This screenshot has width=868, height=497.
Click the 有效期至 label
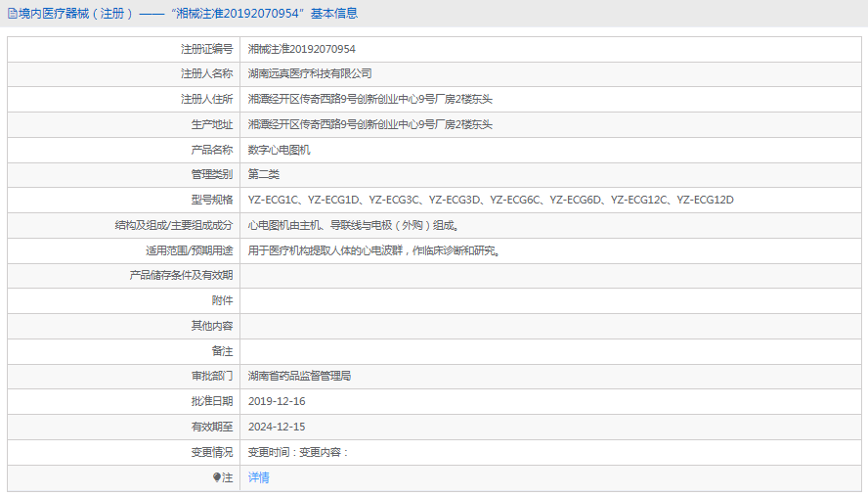click(212, 428)
